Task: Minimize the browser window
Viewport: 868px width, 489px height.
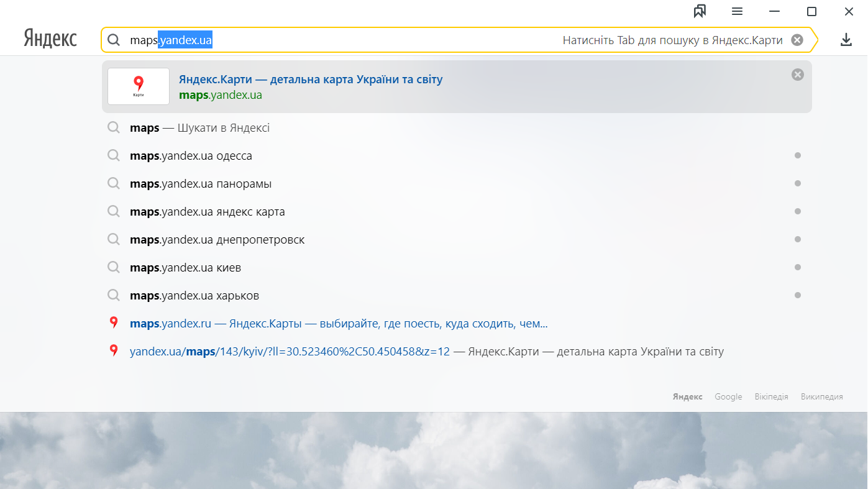Action: click(x=774, y=11)
